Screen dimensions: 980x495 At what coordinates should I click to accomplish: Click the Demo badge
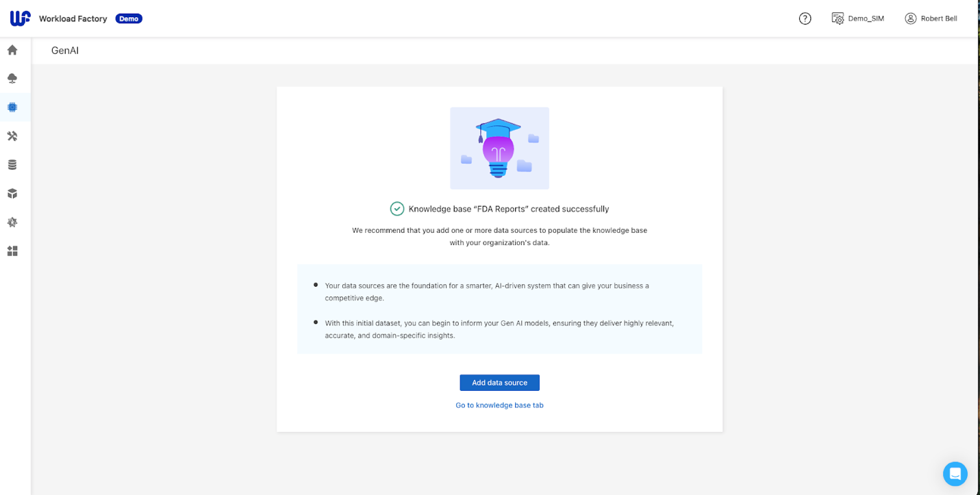(x=129, y=18)
